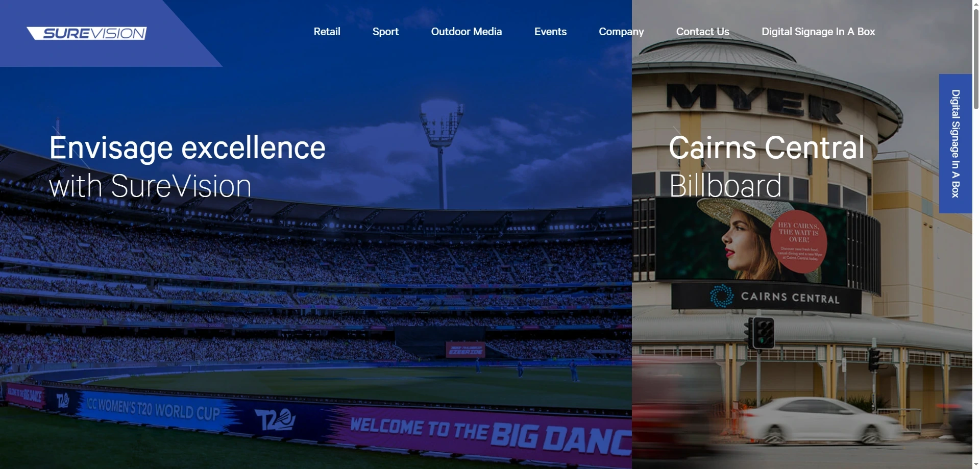Screen dimensions: 980x469
Task: Click the vertical Digital Signage In A Box side tab
Action: (x=955, y=143)
